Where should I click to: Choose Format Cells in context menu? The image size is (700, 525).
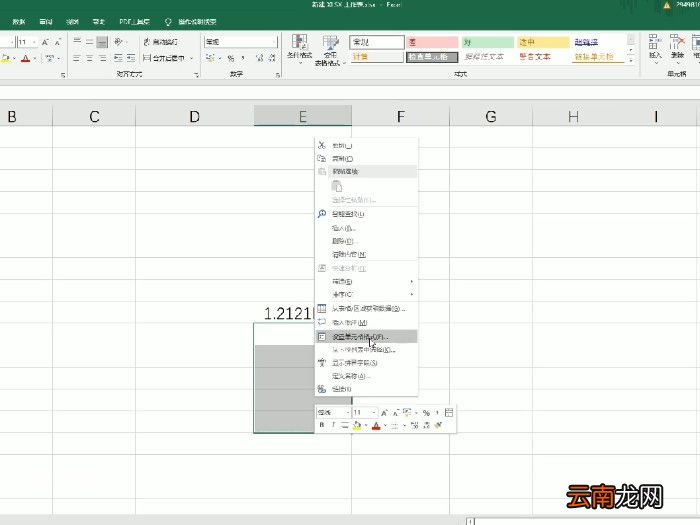coord(366,336)
